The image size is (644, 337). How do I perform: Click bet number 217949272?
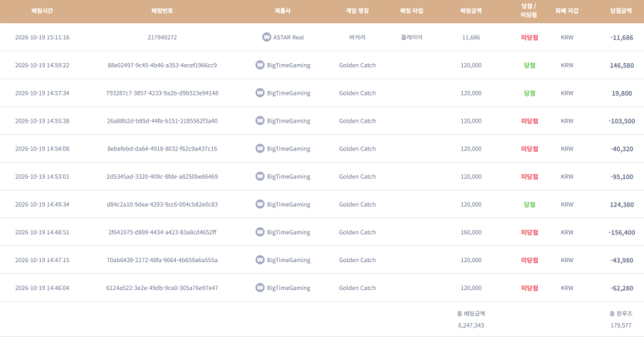(x=162, y=37)
